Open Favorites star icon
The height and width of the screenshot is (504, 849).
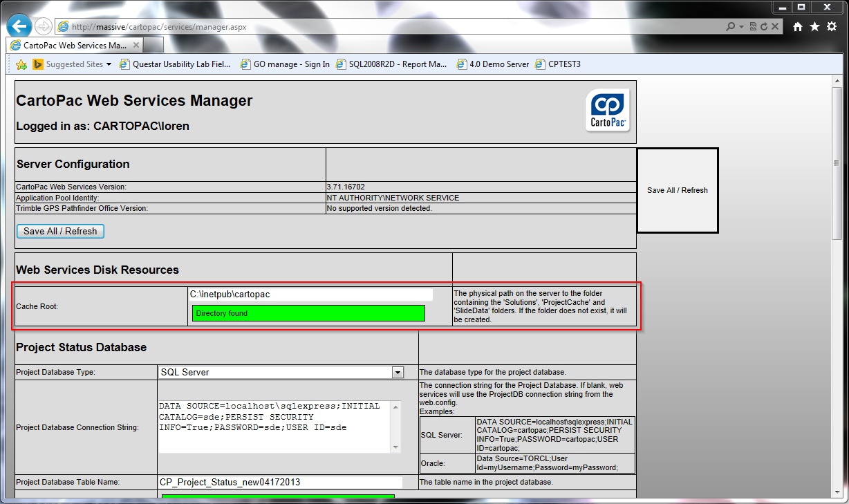click(814, 26)
